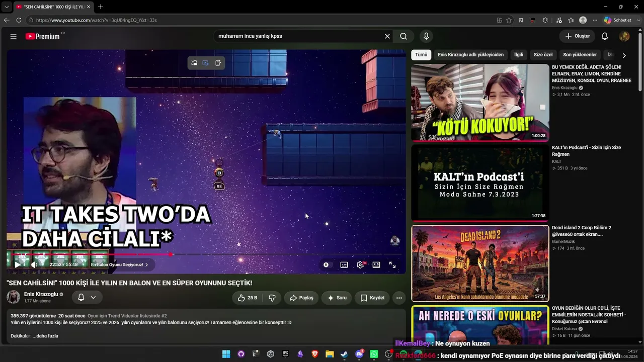Open the 'Oyun için Trend Videolar' list link

(x=127, y=316)
